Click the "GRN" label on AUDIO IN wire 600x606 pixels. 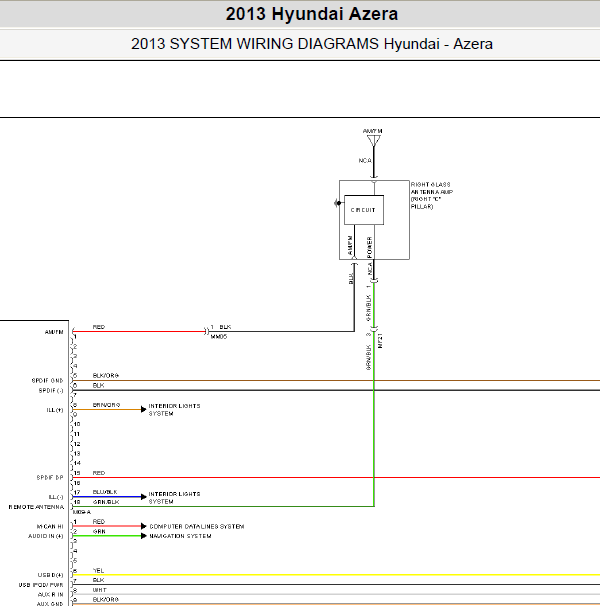click(x=99, y=531)
